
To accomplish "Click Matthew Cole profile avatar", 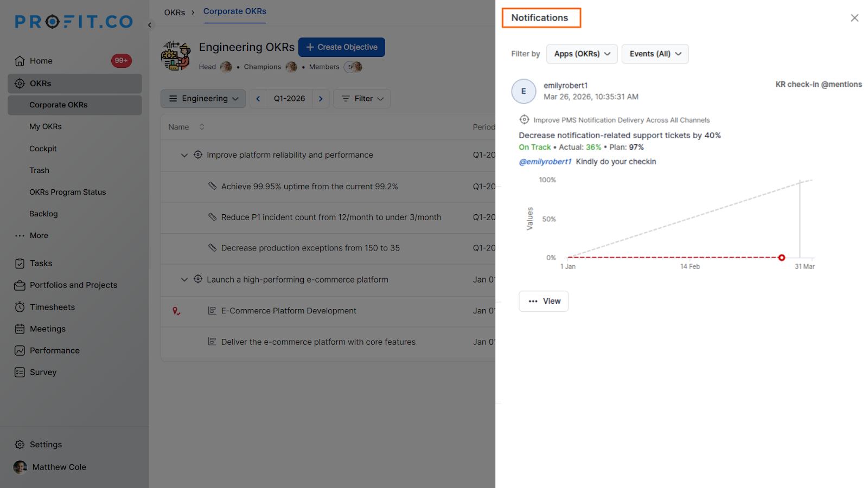I will click(20, 467).
